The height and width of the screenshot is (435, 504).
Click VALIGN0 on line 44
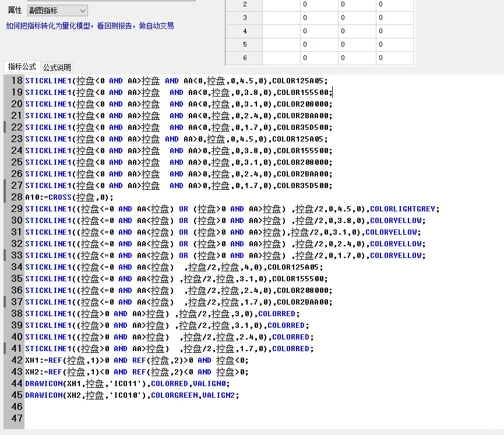(209, 384)
